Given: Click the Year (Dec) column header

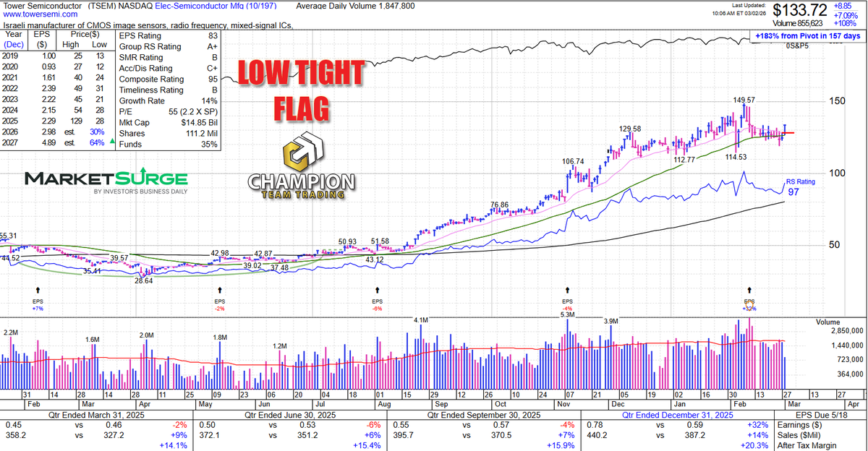Looking at the screenshot, I should tap(13, 38).
